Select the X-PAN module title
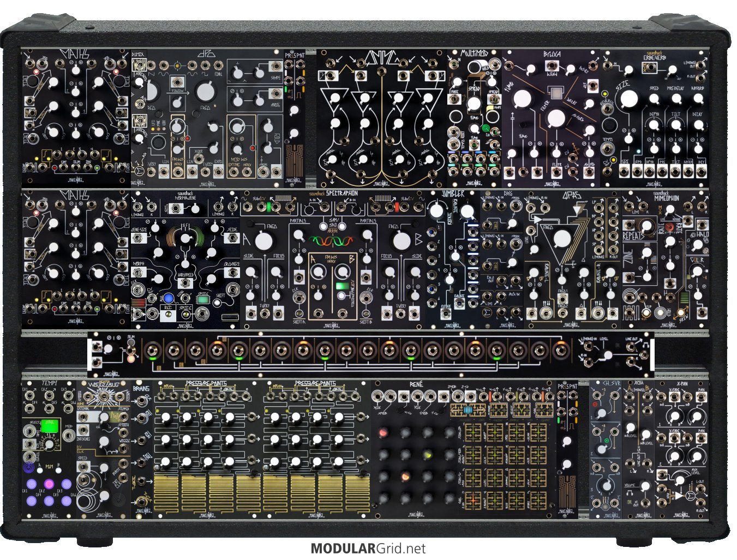This screenshot has height=560, width=737. pyautogui.click(x=682, y=383)
